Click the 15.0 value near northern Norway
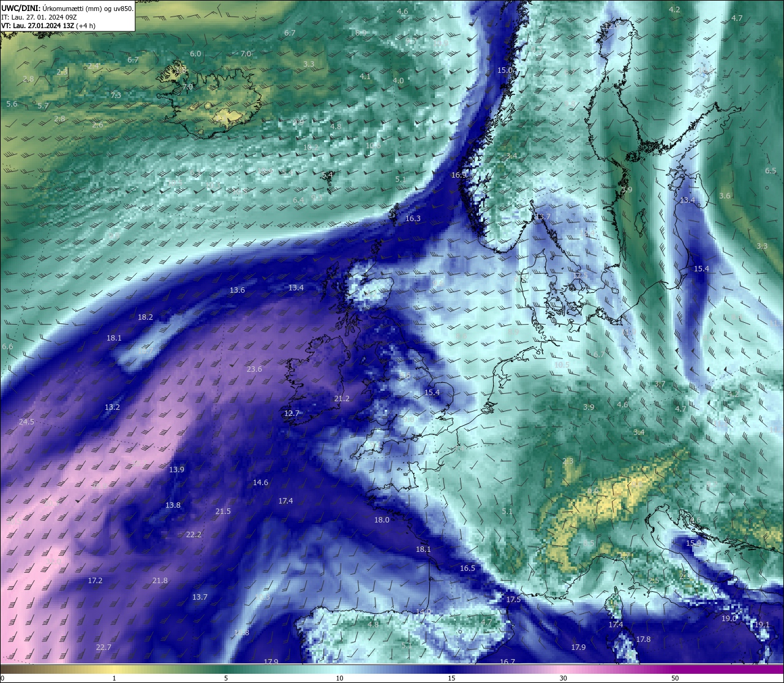Image resolution: width=784 pixels, height=683 pixels. pos(504,70)
